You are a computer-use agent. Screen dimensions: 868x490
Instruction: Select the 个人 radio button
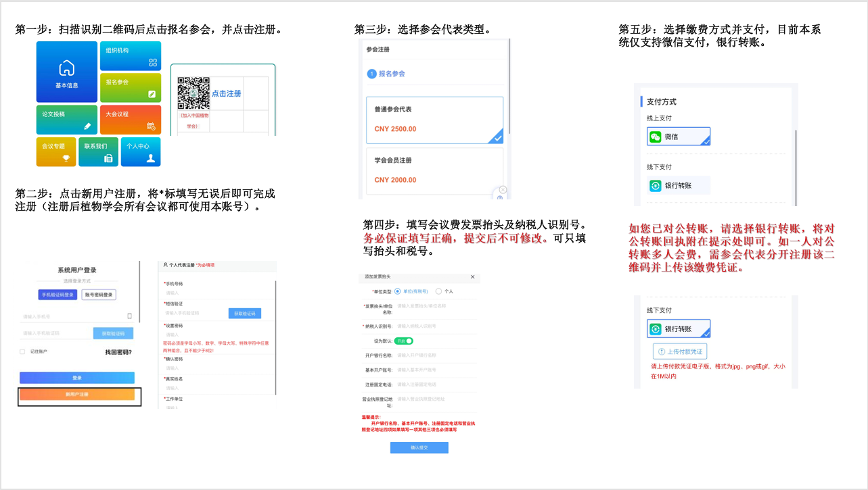[438, 291]
